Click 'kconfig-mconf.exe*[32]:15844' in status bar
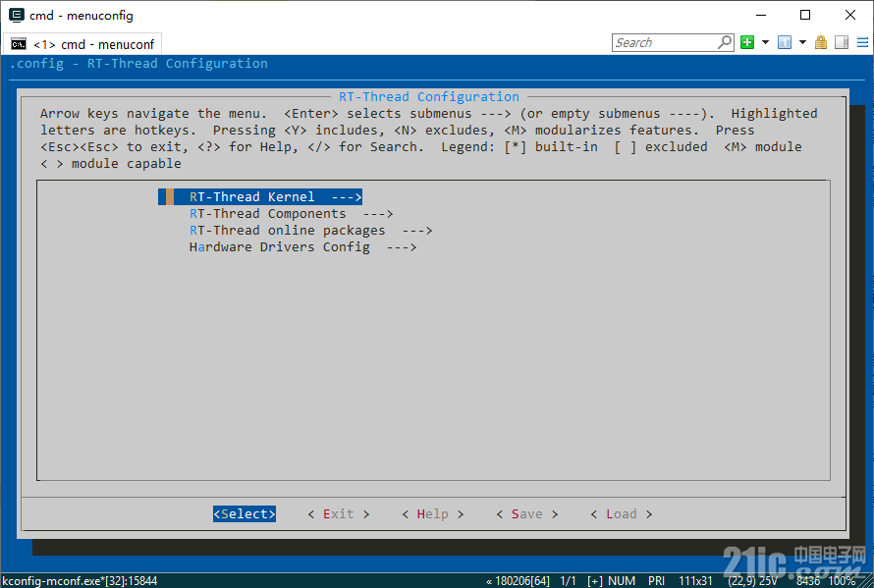 (80, 581)
